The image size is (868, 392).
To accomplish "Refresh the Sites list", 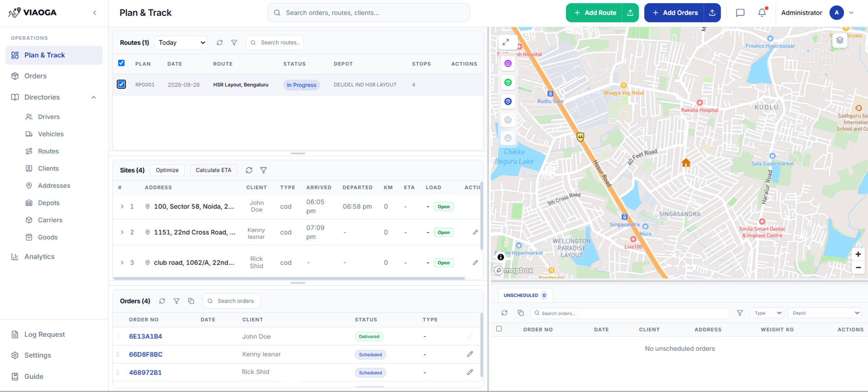I will (x=249, y=170).
